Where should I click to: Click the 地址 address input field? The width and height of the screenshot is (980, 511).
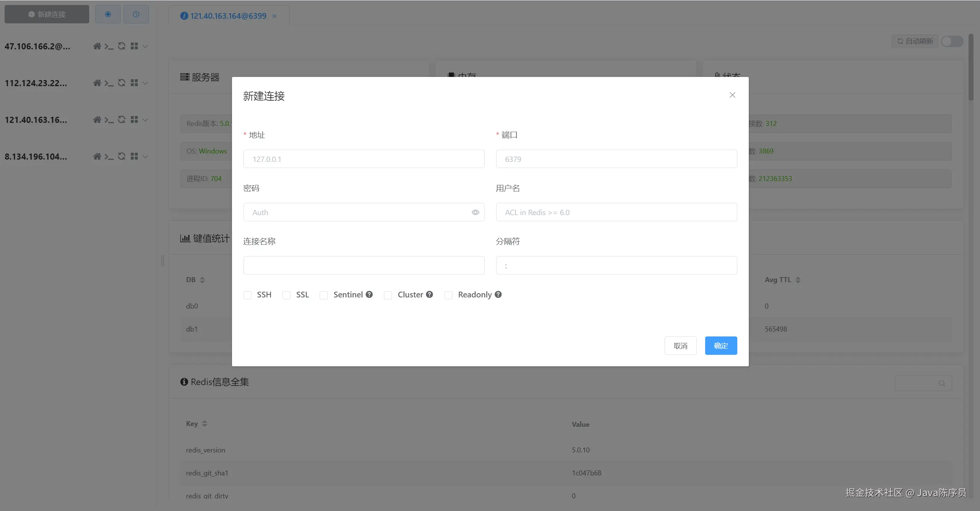point(364,159)
